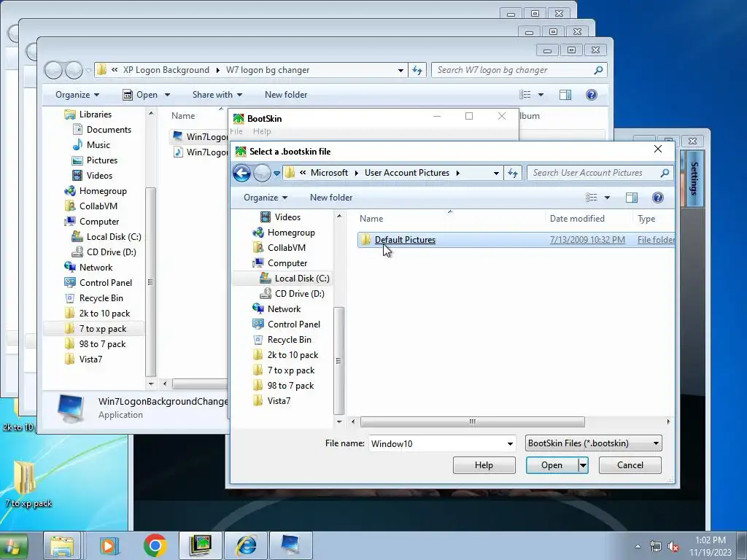Open the Windows Start menu
The width and height of the screenshot is (747, 560).
[14, 546]
